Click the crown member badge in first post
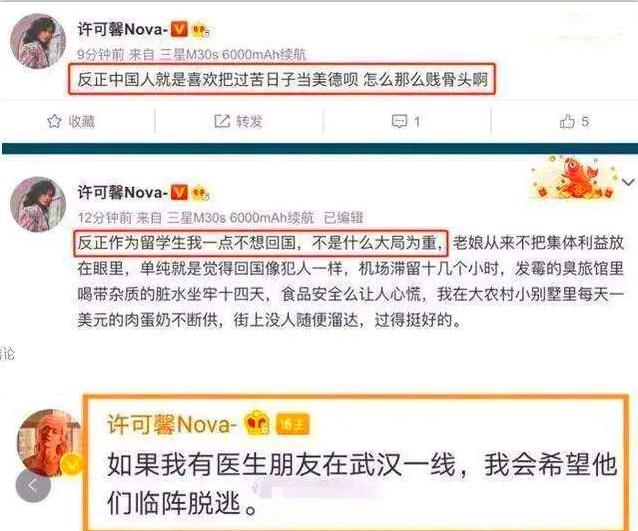Viewport: 638px width, 531px height. pos(201,31)
